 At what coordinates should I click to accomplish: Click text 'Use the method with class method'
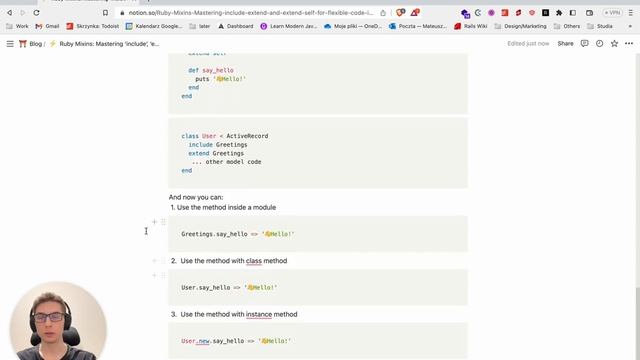coord(234,261)
